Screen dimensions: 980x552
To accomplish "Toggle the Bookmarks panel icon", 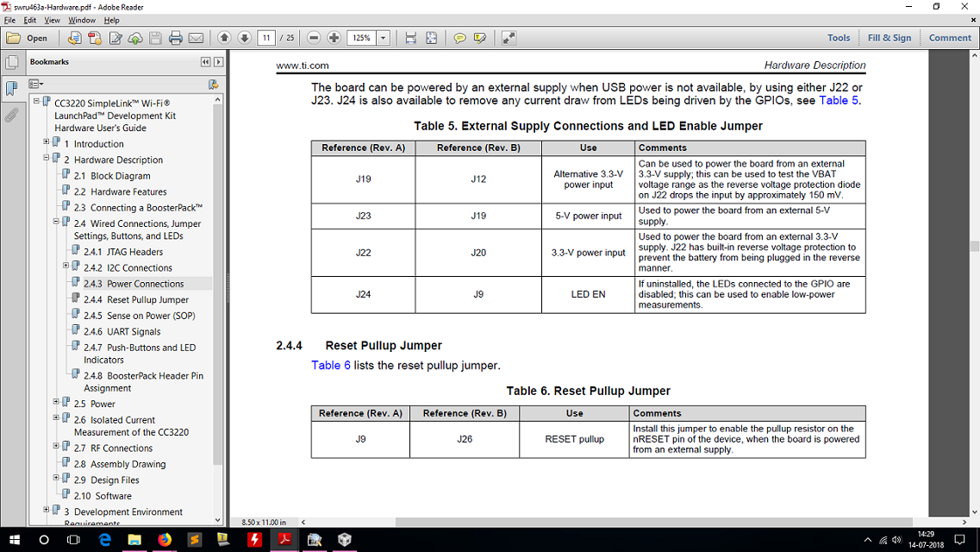I will click(11, 88).
